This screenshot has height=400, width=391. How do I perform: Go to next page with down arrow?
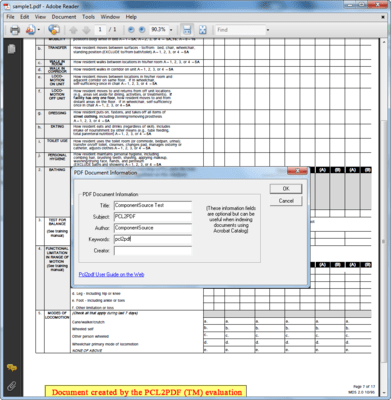[x=86, y=30]
